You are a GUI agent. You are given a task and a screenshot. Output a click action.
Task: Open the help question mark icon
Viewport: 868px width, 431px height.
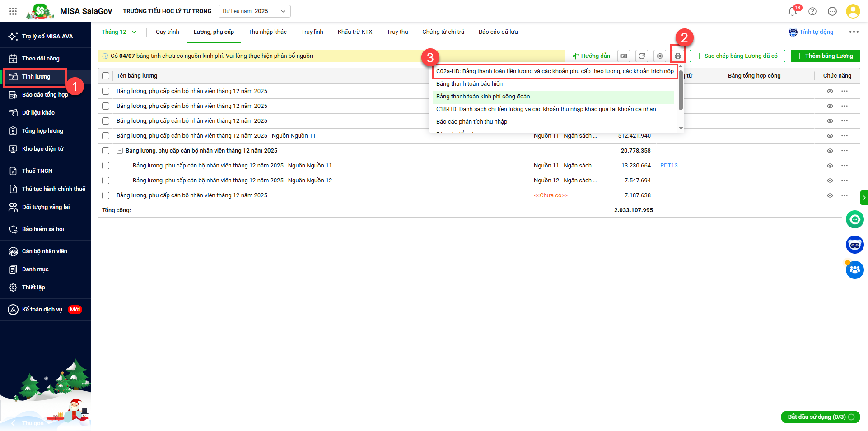point(812,11)
